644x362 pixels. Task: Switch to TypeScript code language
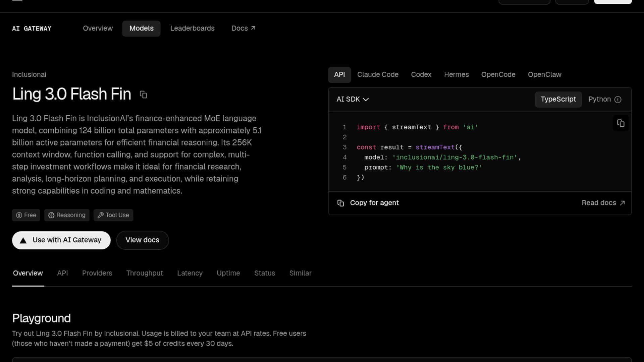(x=558, y=99)
